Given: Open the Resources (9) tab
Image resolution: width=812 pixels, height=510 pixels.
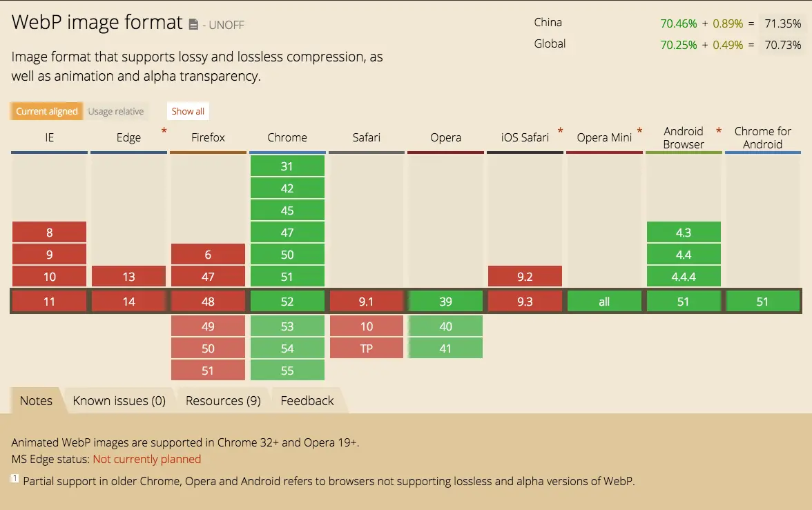Looking at the screenshot, I should (x=223, y=401).
